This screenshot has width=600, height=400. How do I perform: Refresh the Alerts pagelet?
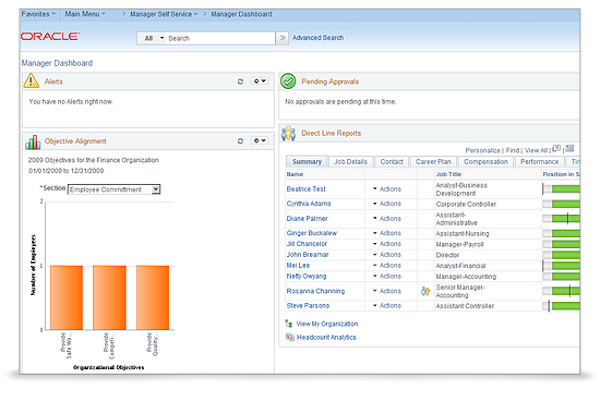pyautogui.click(x=240, y=81)
